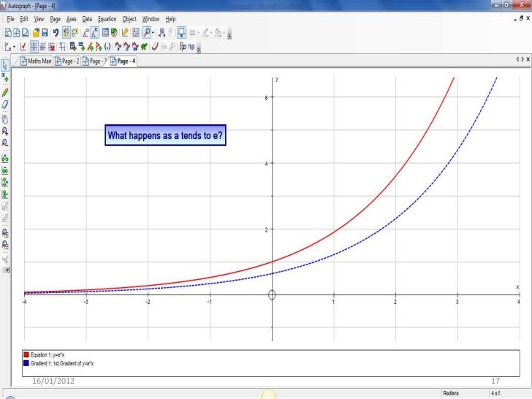
Task: Open dropdown arrow next to magnifier
Action: click(154, 34)
